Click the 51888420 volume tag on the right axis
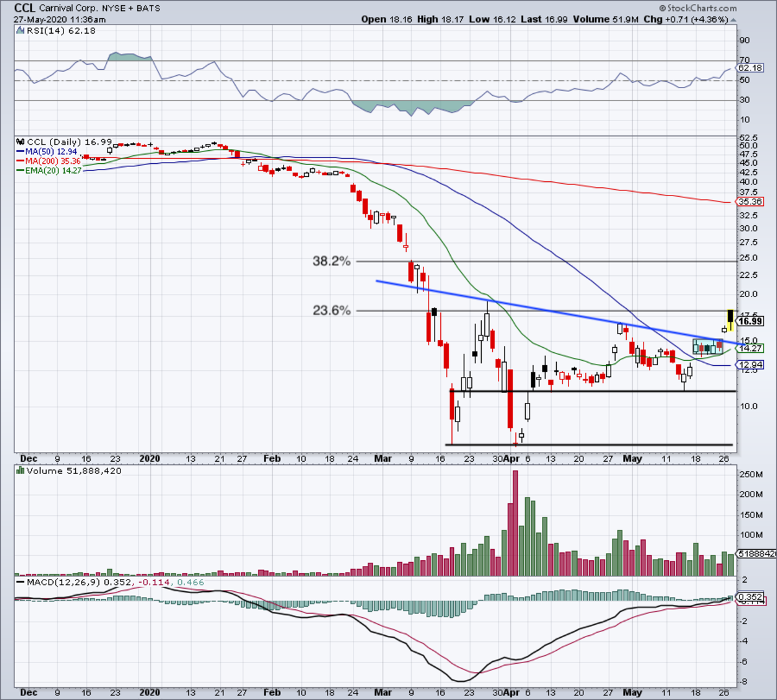777x700 pixels. (755, 554)
